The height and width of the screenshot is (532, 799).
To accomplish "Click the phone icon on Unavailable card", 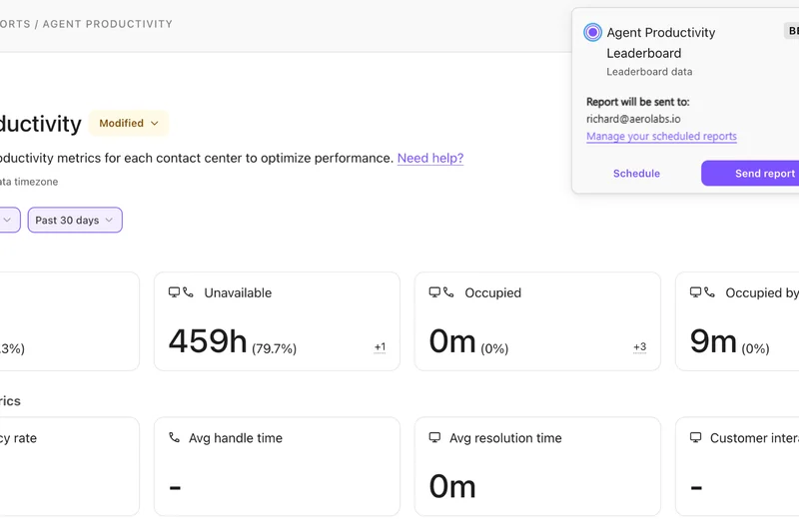I will (189, 292).
